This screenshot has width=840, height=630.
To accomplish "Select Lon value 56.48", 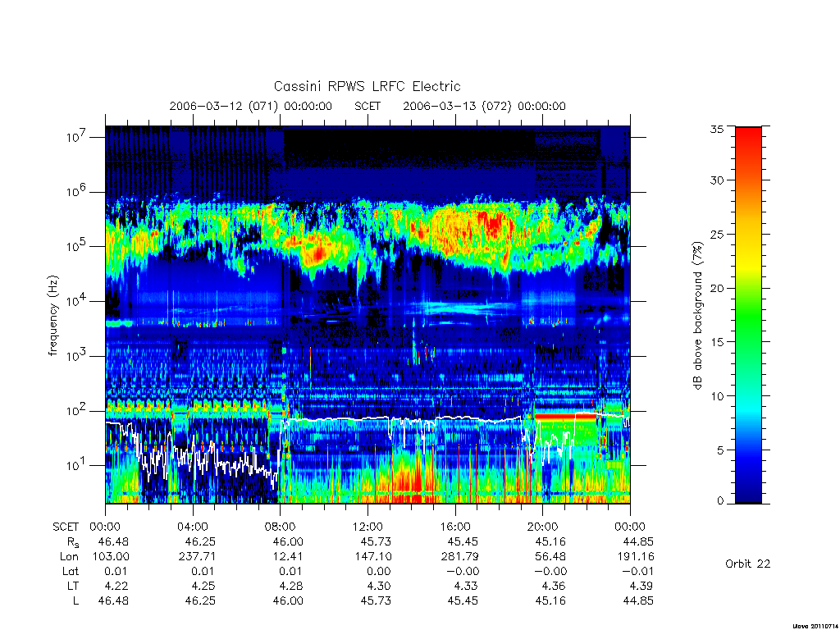I will pyautogui.click(x=550, y=557).
